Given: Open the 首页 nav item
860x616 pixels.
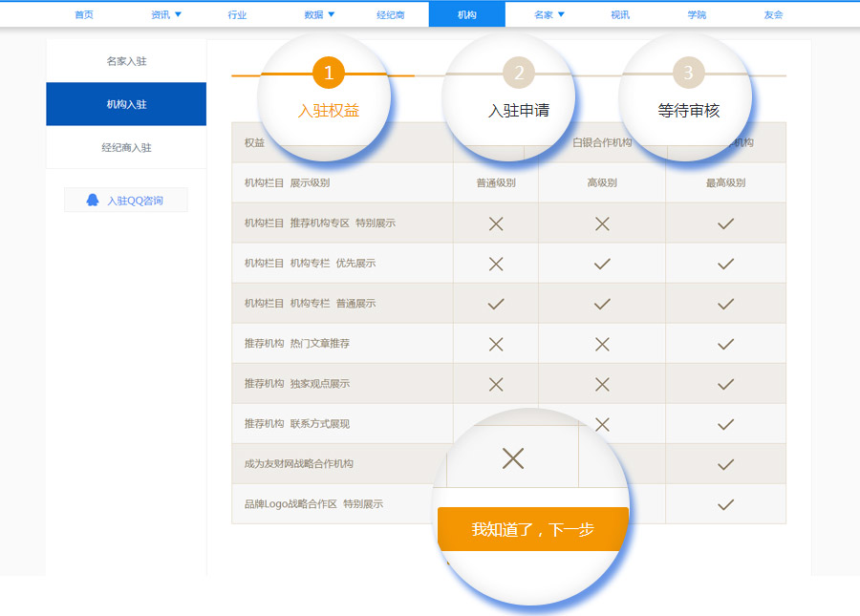Looking at the screenshot, I should pyautogui.click(x=84, y=14).
